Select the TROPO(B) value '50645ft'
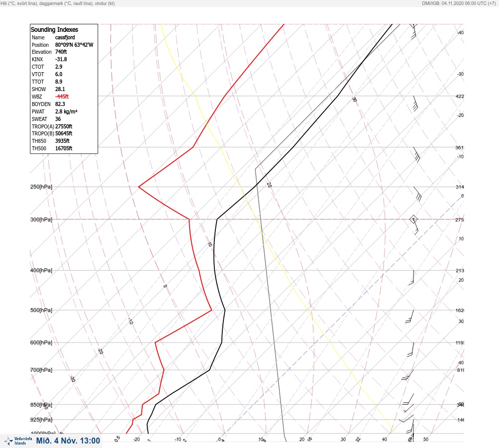The height and width of the screenshot is (448, 499). [x=64, y=133]
